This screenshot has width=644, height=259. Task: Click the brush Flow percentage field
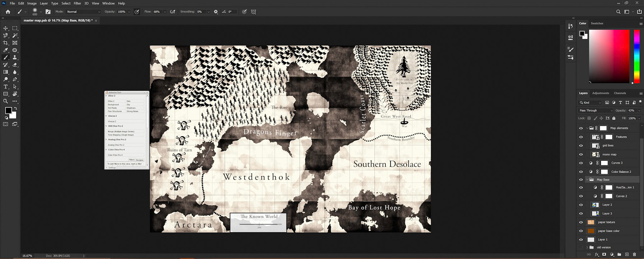click(x=157, y=12)
